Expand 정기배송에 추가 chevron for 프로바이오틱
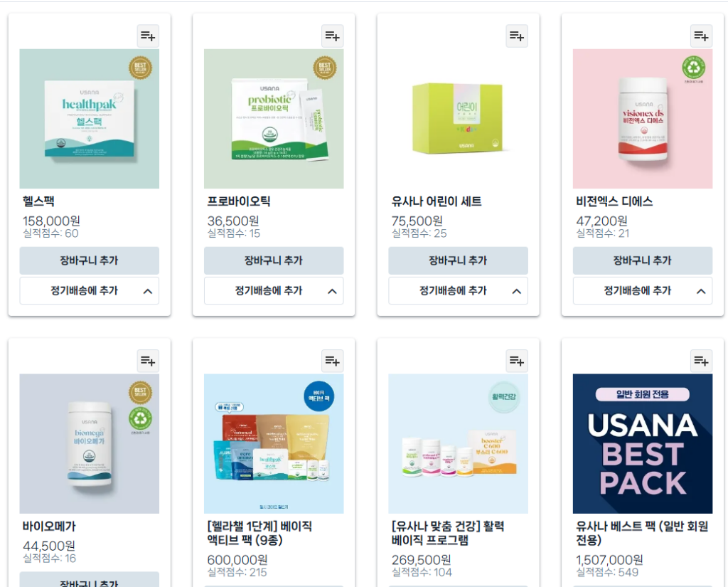This screenshot has width=728, height=587. point(333,292)
